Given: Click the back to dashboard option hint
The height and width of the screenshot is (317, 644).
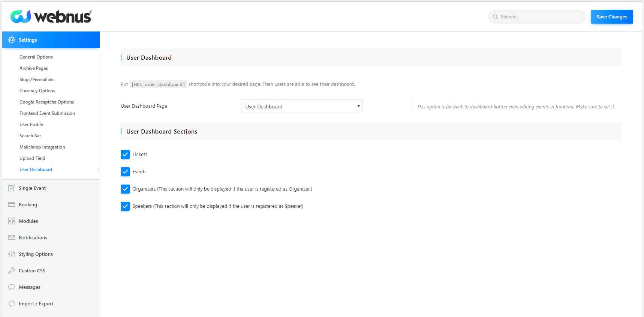Looking at the screenshot, I should pyautogui.click(x=516, y=107).
